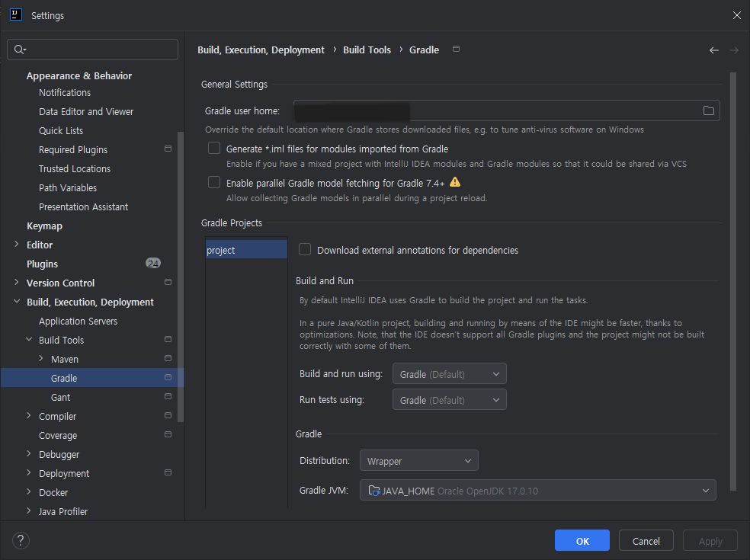Screen dimensions: 750x560
Task: Close the Settings dialog with X
Action: [736, 15]
